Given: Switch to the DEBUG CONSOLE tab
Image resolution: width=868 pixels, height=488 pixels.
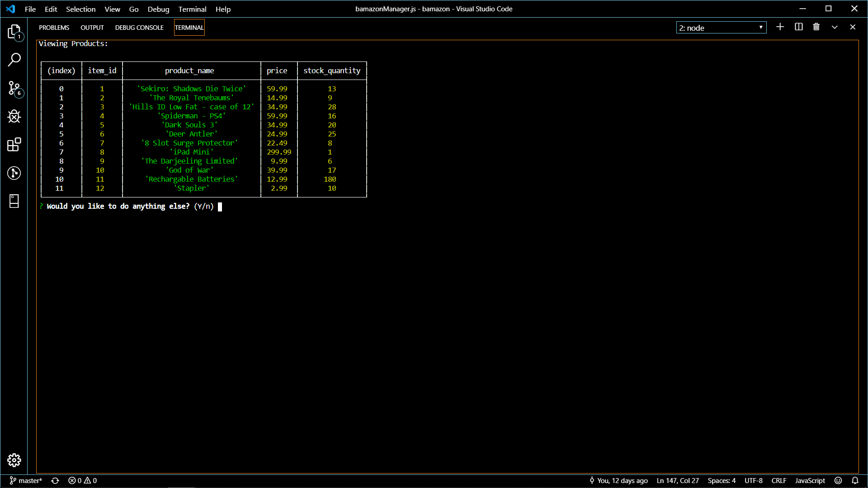Looking at the screenshot, I should pos(139,28).
